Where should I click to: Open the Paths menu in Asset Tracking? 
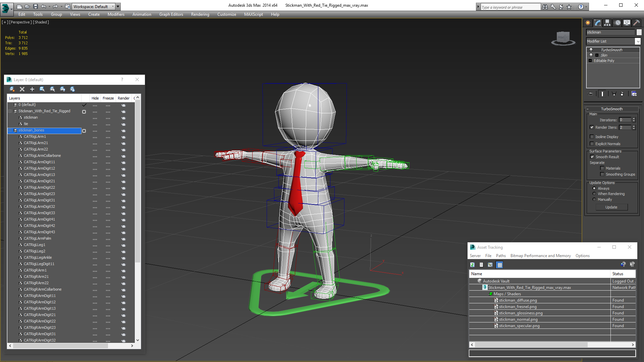(501, 256)
